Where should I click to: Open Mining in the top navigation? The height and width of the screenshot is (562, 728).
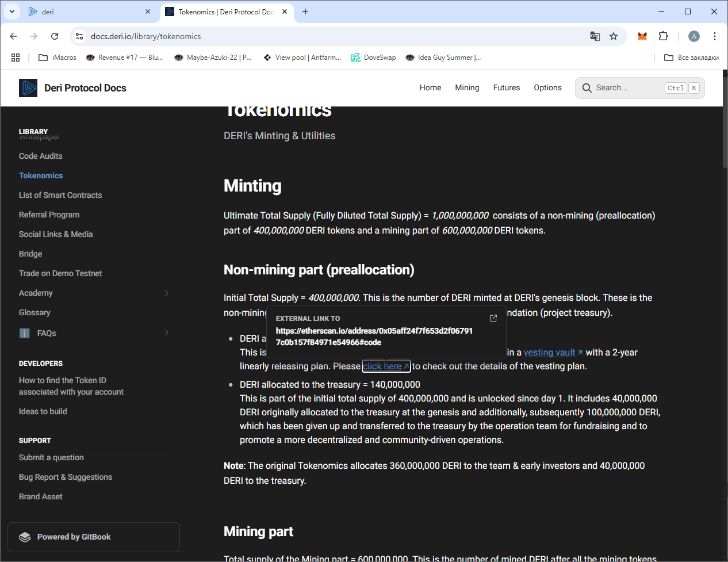pyautogui.click(x=467, y=88)
